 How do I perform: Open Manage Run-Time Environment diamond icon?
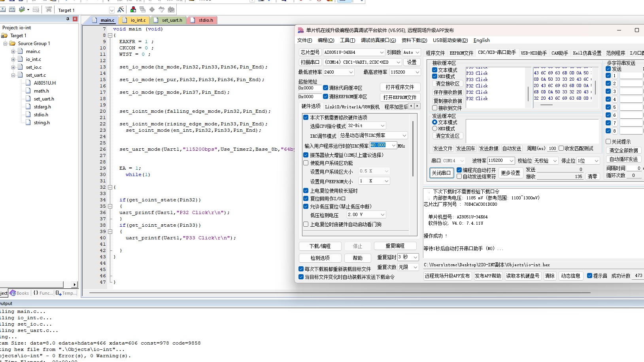[x=152, y=9]
